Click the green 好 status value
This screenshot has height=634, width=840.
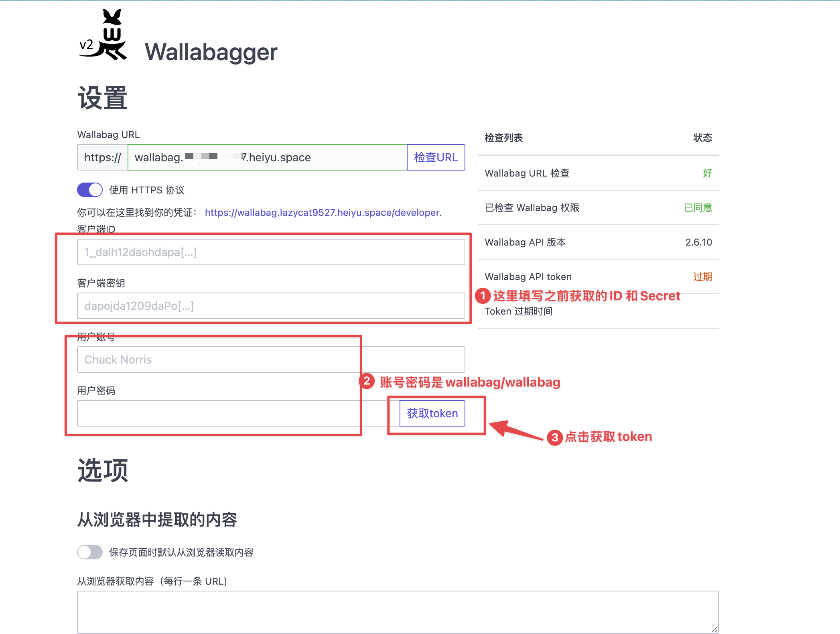(707, 173)
